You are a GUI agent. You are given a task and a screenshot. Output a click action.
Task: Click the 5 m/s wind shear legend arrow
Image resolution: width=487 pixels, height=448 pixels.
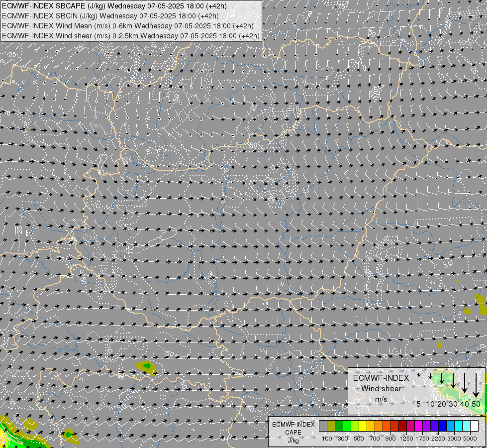419,375
